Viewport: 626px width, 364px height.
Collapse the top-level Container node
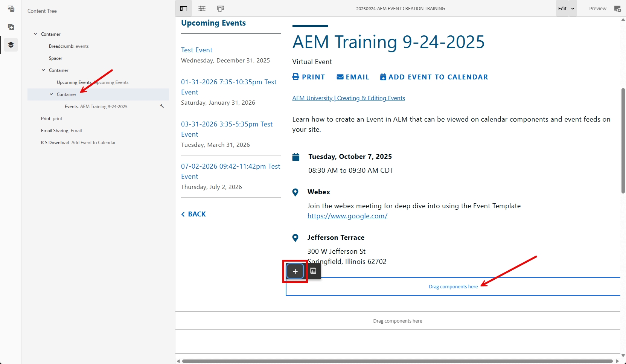(35, 34)
